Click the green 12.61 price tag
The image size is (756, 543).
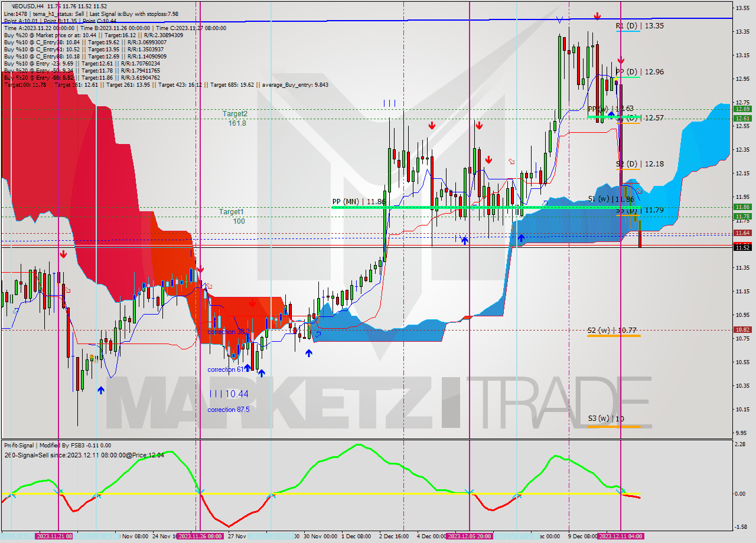pyautogui.click(x=742, y=118)
